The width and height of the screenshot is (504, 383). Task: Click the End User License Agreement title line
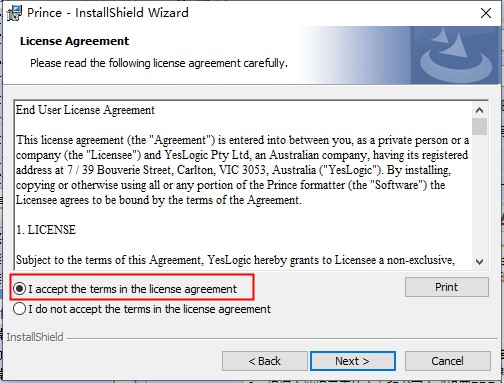[85, 110]
